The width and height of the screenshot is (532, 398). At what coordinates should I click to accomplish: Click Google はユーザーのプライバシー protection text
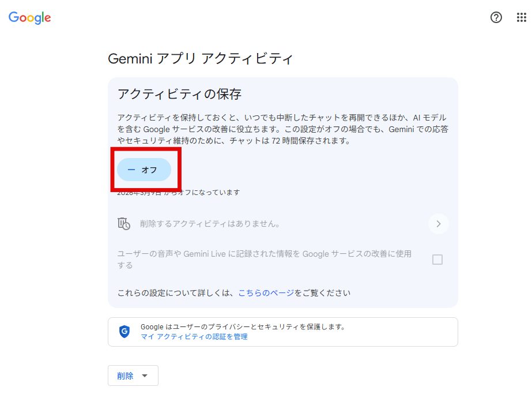(x=243, y=326)
